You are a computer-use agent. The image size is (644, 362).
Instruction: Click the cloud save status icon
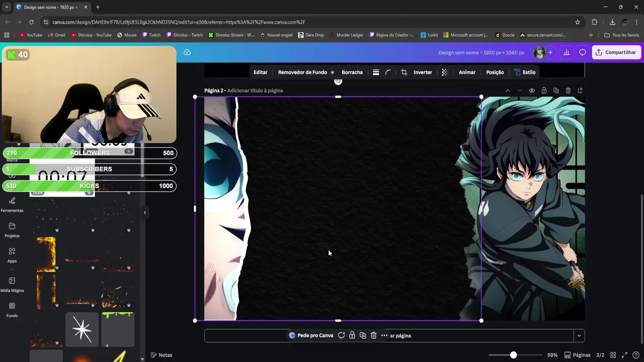pos(187,52)
